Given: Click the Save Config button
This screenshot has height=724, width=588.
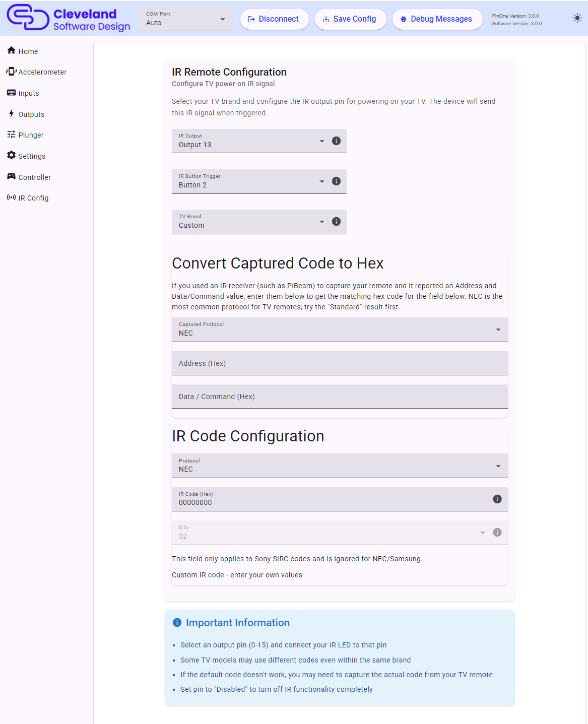Looking at the screenshot, I should (350, 19).
